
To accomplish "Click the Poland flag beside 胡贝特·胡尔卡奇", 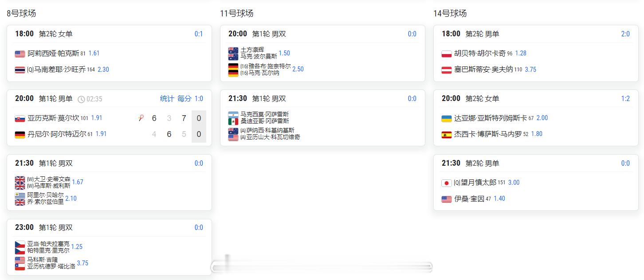I will point(447,54).
